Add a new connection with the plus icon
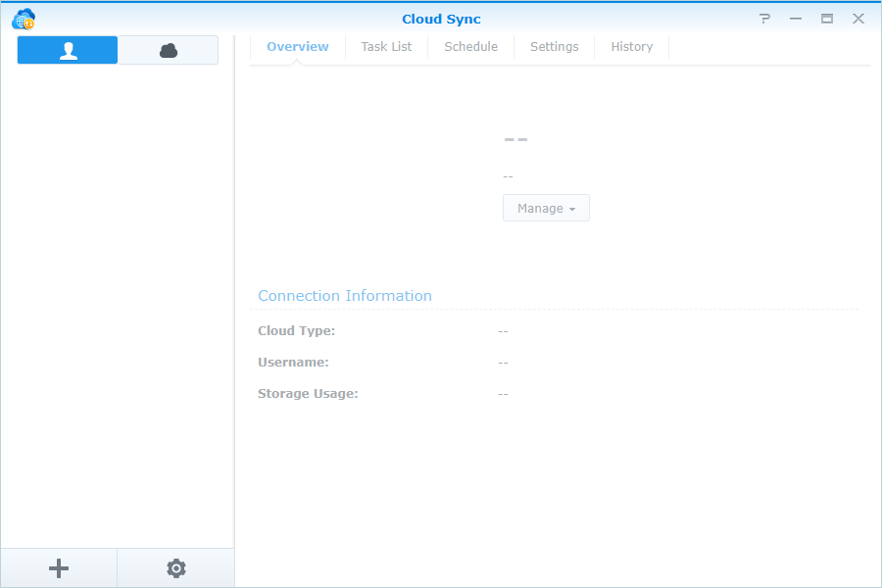The image size is (882, 588). click(59, 568)
